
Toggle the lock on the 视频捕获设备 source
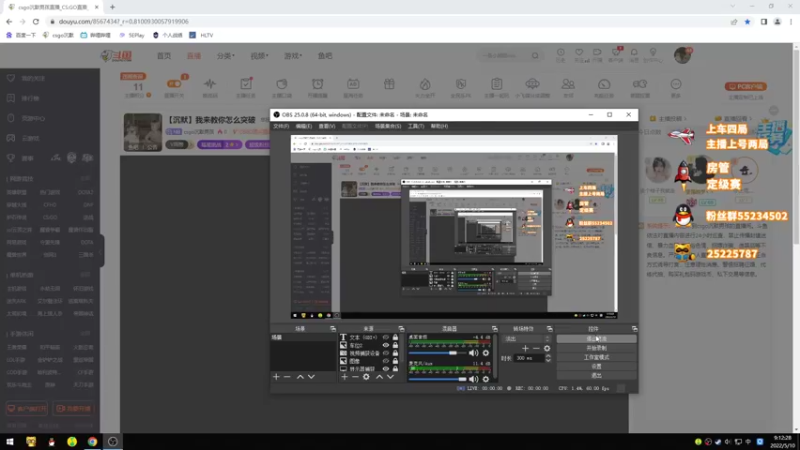(395, 353)
